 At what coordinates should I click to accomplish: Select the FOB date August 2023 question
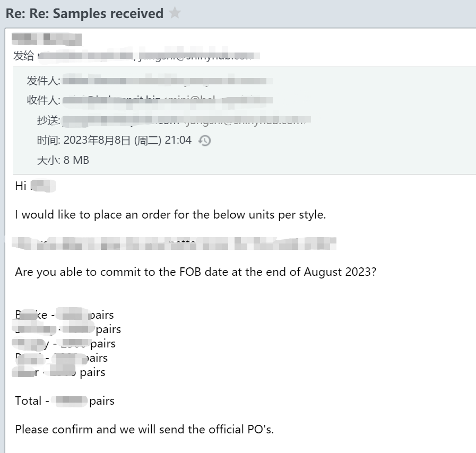click(x=196, y=272)
